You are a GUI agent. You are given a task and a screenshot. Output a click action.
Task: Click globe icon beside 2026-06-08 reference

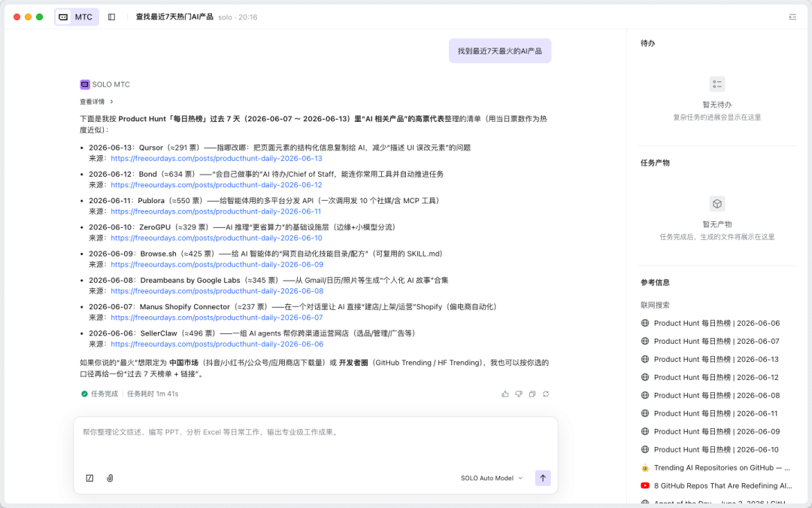645,395
